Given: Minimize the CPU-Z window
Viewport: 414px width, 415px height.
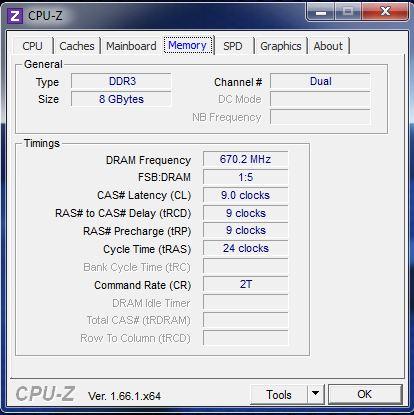Looking at the screenshot, I should (320, 12).
